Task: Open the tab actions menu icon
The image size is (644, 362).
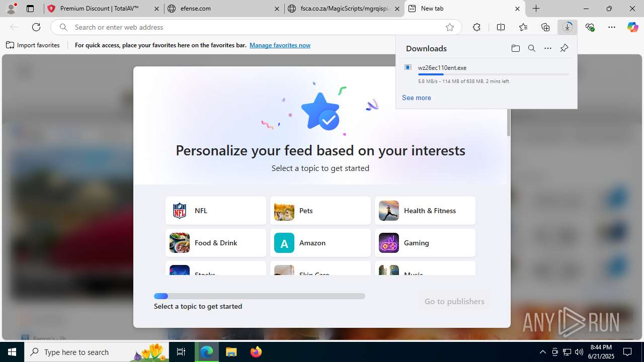Action: (x=30, y=9)
